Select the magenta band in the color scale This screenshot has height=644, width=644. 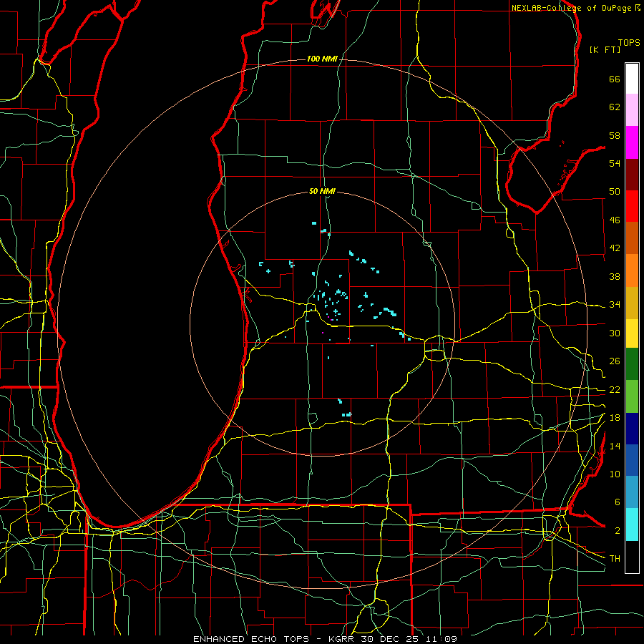click(x=632, y=142)
